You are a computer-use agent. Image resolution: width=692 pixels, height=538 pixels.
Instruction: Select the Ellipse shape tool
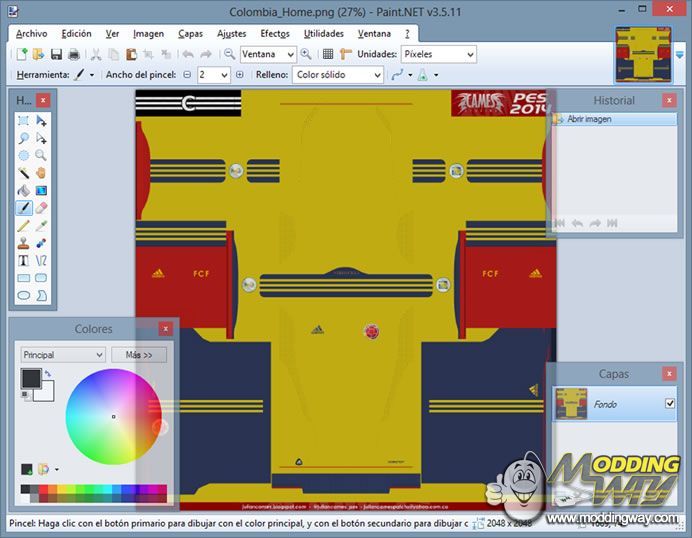(23, 295)
